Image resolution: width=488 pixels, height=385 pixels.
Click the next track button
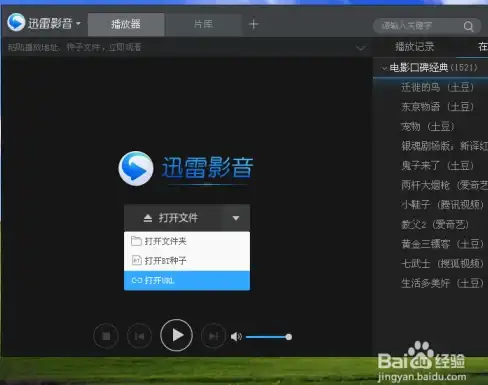pos(213,336)
